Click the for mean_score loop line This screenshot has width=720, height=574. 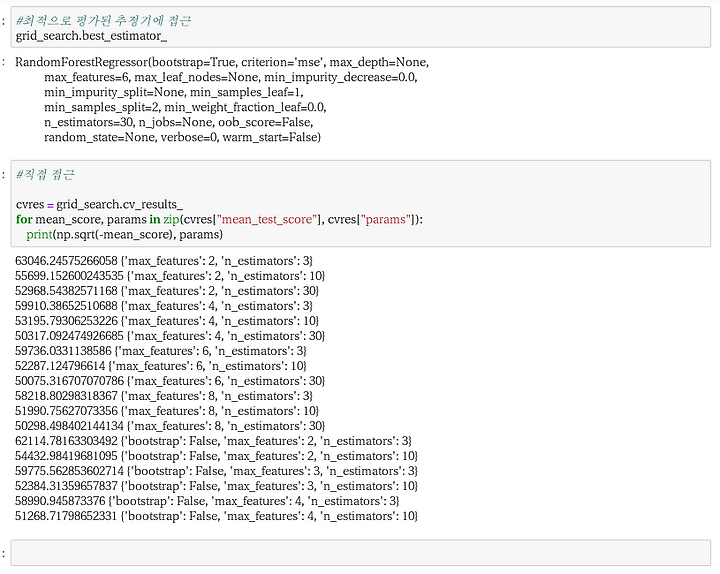(219, 219)
